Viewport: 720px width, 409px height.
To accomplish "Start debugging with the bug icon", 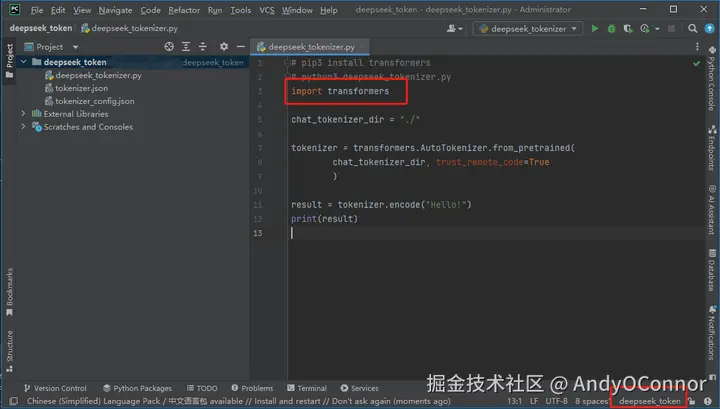I will [x=611, y=28].
